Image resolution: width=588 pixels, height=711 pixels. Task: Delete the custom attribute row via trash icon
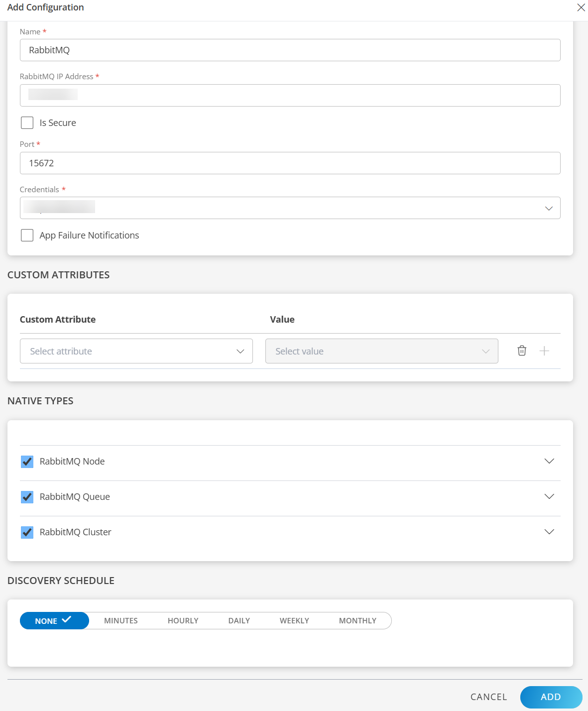pos(522,351)
